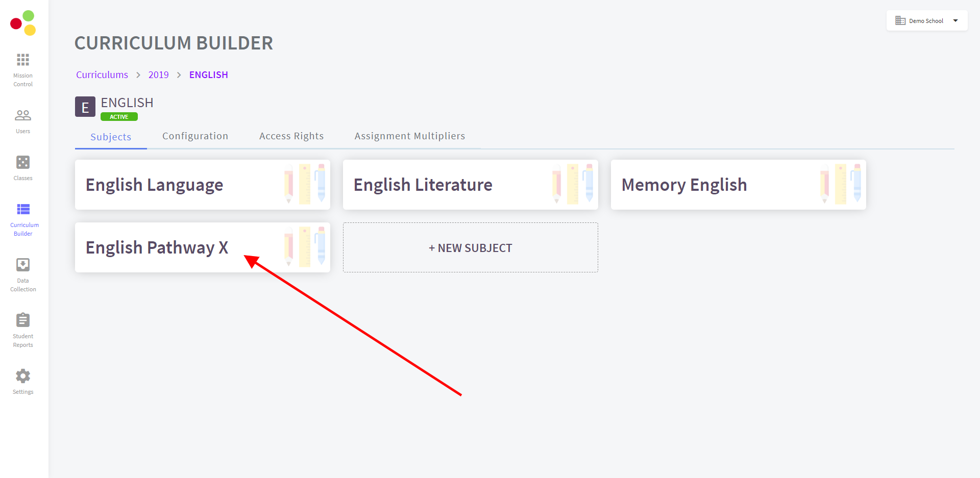This screenshot has width=980, height=478.
Task: Open Settings gear icon
Action: point(23,376)
